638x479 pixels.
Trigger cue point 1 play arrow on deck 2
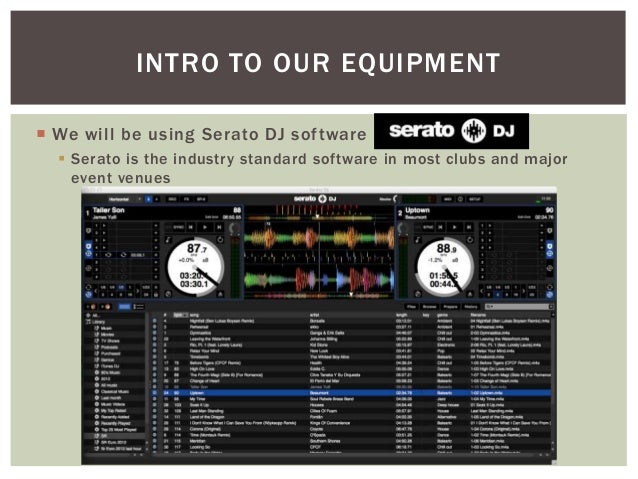(x=490, y=225)
